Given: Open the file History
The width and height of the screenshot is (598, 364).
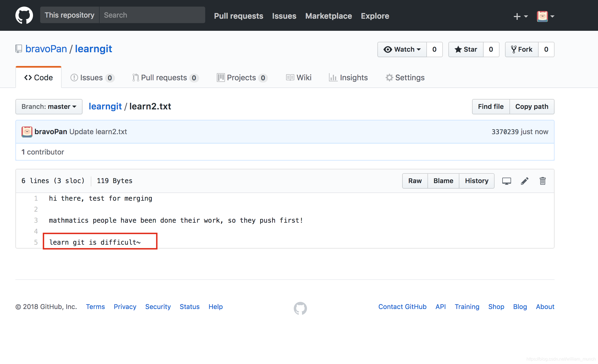Looking at the screenshot, I should 477,181.
